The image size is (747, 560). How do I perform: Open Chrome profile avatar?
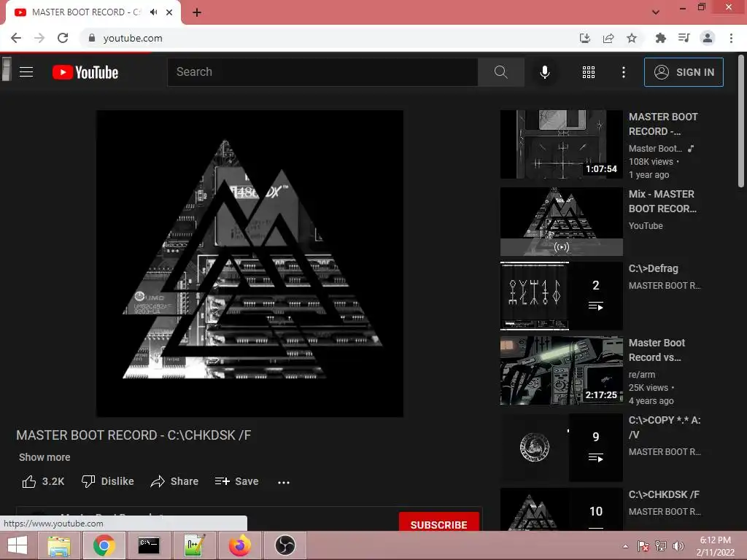pos(708,38)
